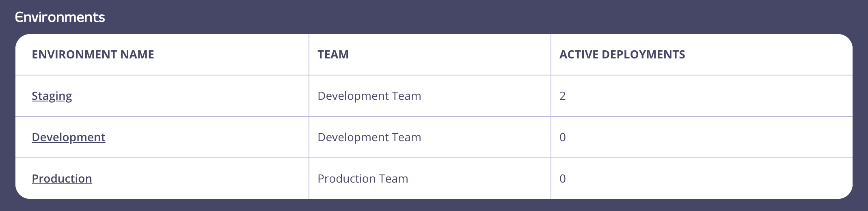This screenshot has width=868, height=211.
Task: Open the Development Team environment with zero deployments
Action: (x=69, y=137)
